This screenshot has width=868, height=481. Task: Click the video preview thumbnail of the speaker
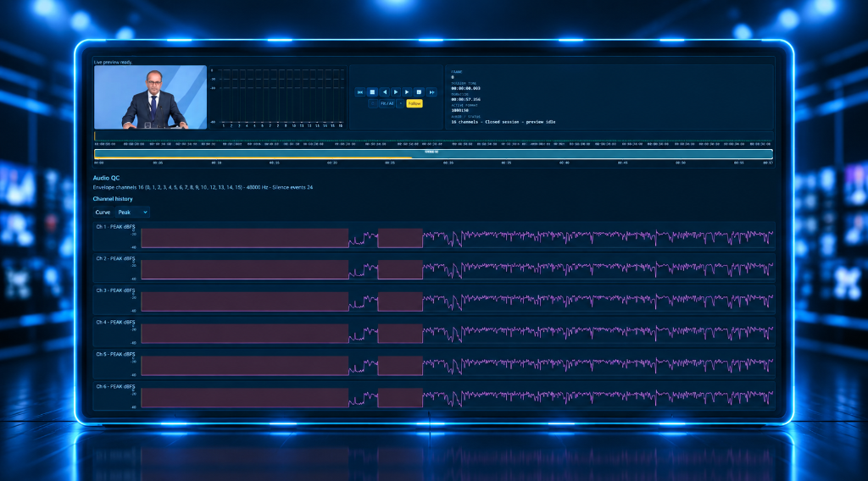pyautogui.click(x=151, y=97)
